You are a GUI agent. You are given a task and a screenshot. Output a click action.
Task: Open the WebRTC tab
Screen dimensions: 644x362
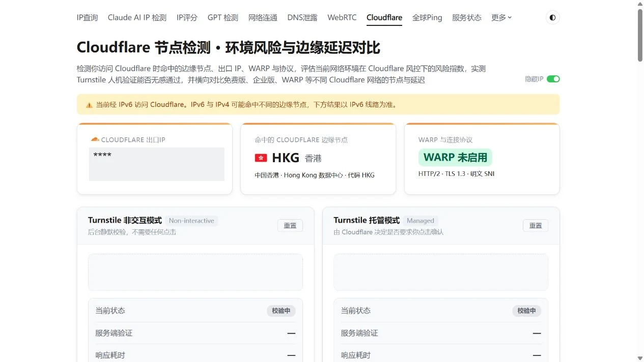point(342,17)
